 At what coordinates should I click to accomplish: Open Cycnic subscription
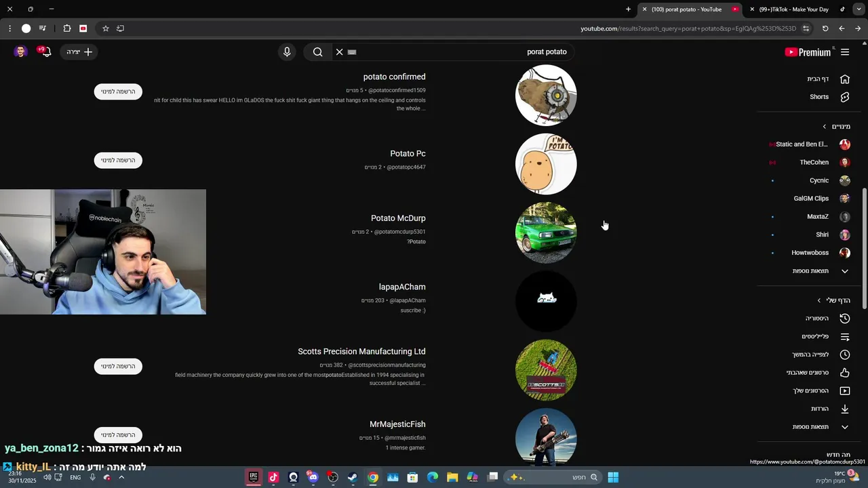click(810, 180)
